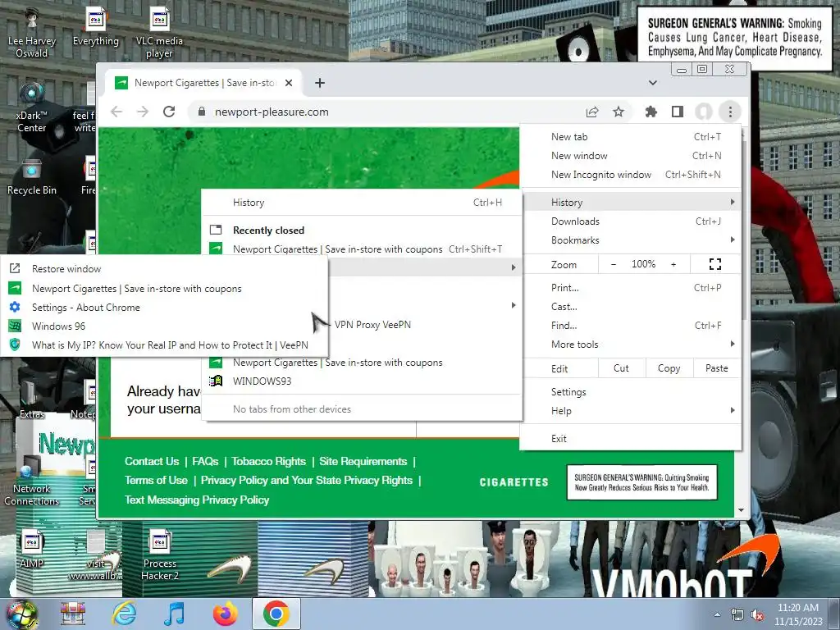Select New window in Chrome menu
The width and height of the screenshot is (840, 630).
pyautogui.click(x=631, y=155)
